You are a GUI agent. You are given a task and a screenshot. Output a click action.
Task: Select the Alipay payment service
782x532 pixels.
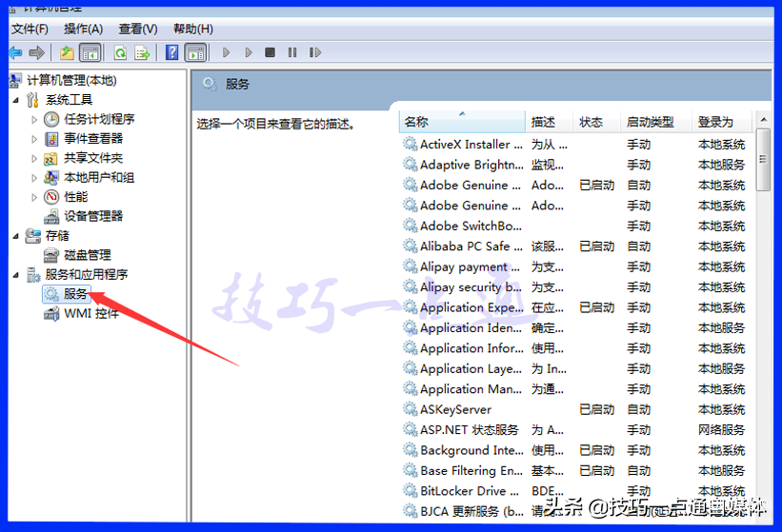[x=573, y=267]
